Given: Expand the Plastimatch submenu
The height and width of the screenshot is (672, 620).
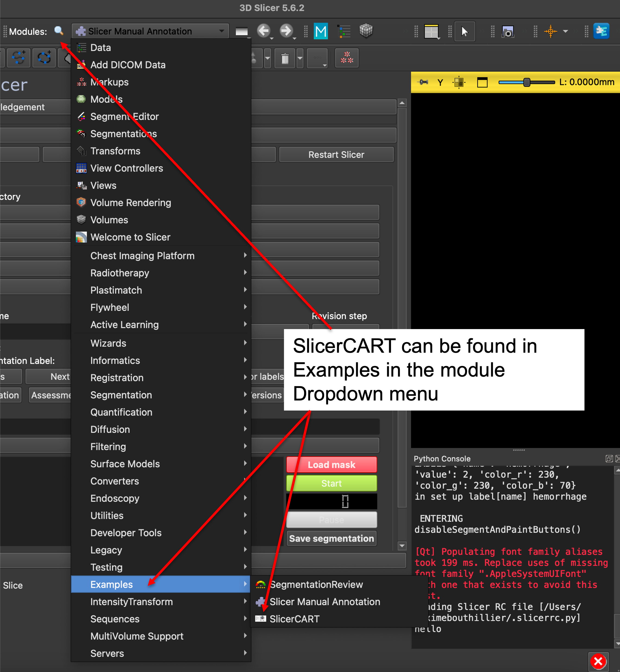Looking at the screenshot, I should point(161,291).
